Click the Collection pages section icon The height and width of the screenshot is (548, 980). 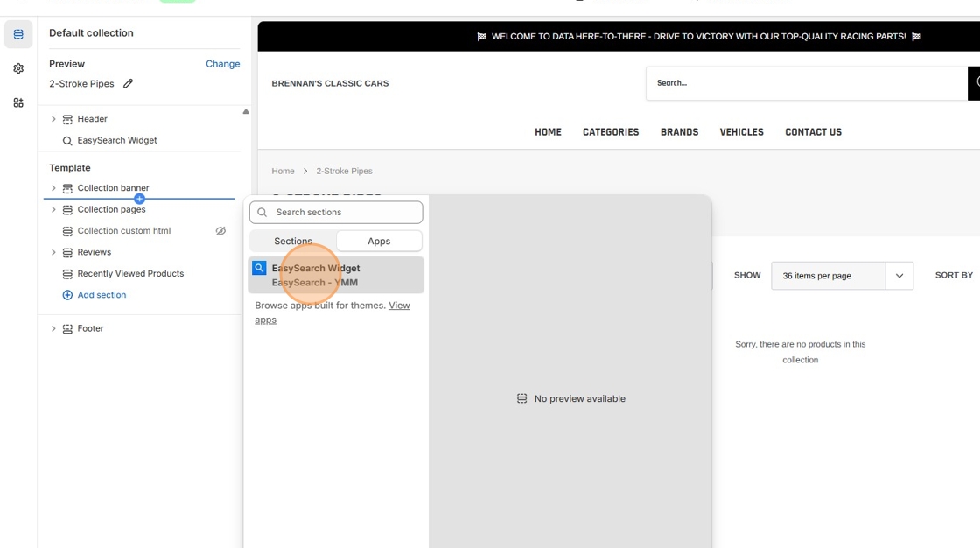[67, 209]
